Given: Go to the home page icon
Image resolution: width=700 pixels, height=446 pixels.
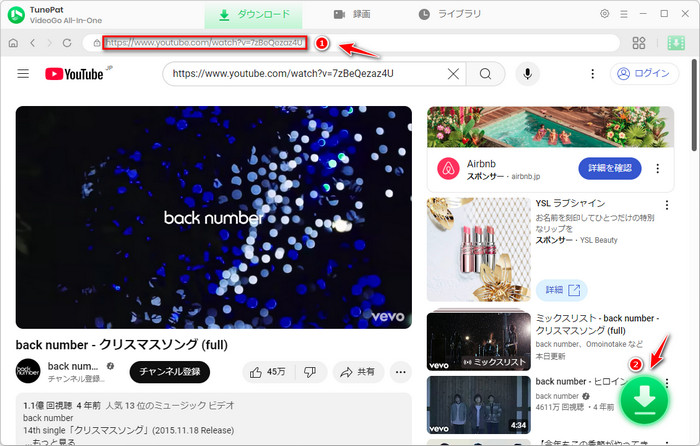Looking at the screenshot, I should point(13,43).
